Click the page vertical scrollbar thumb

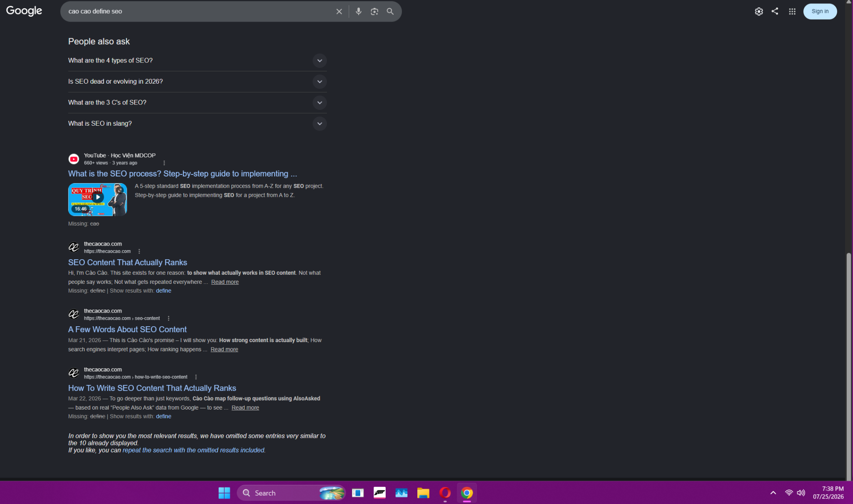pyautogui.click(x=849, y=366)
